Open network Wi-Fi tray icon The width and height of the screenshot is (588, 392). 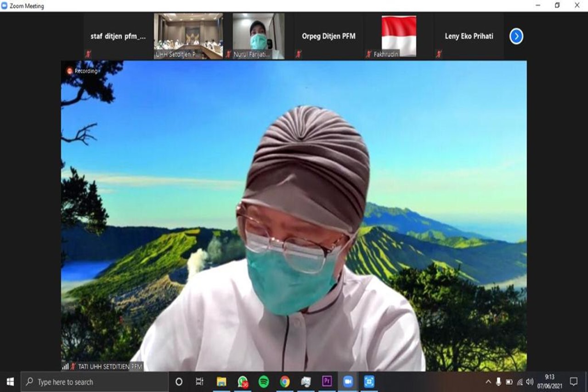tap(520, 381)
